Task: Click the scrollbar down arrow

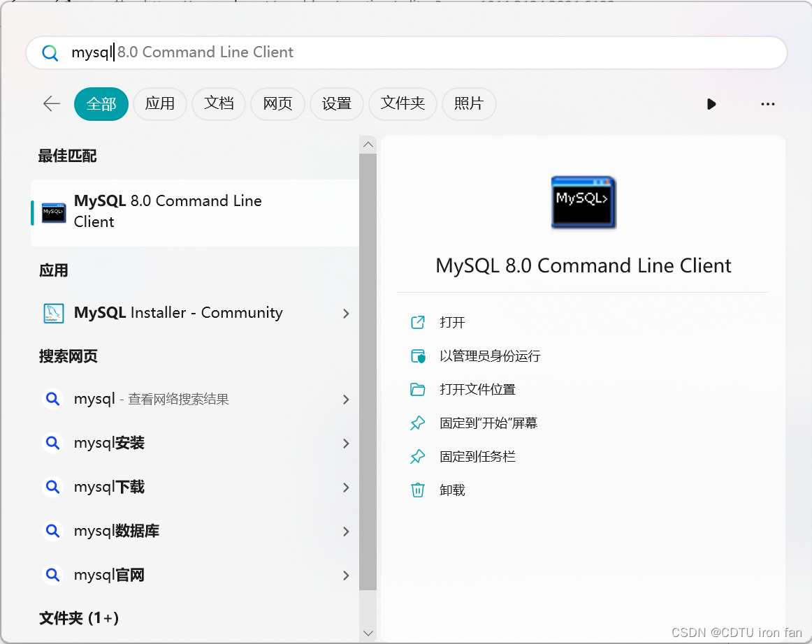Action: tap(368, 633)
